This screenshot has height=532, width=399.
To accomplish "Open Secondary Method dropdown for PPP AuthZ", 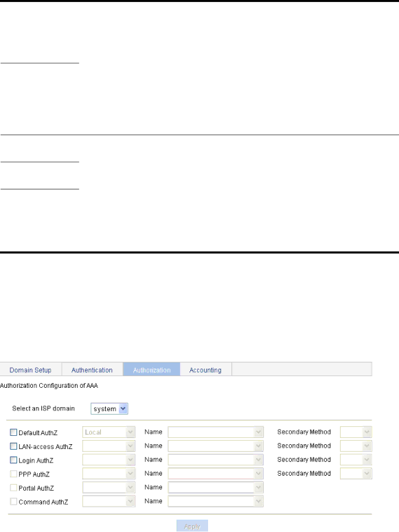I will 356,474.
